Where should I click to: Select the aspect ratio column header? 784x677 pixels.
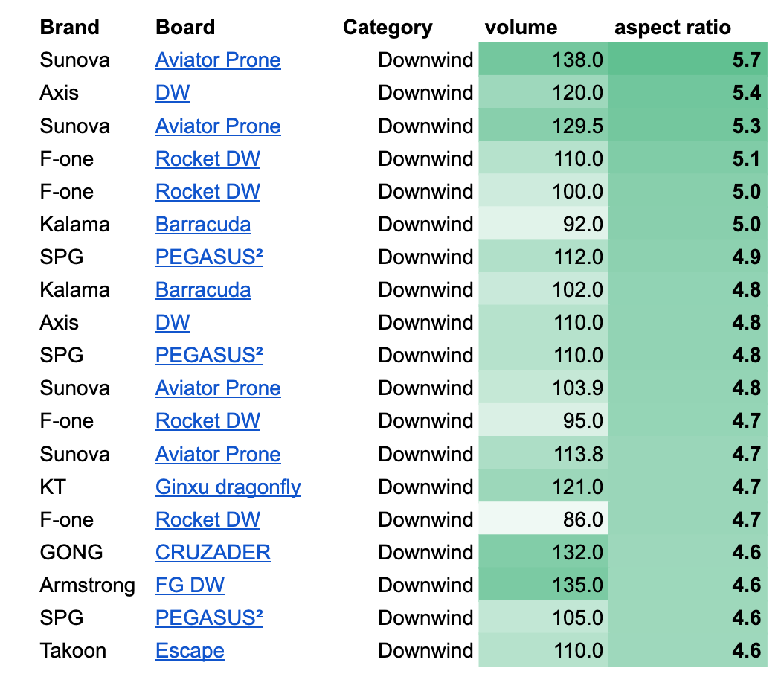click(672, 28)
